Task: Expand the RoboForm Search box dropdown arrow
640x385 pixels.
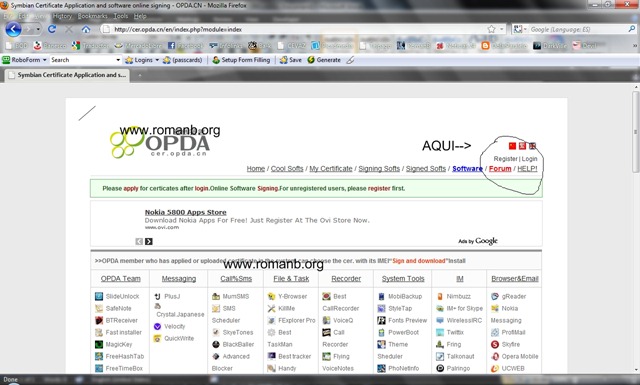Action: pyautogui.click(x=118, y=60)
